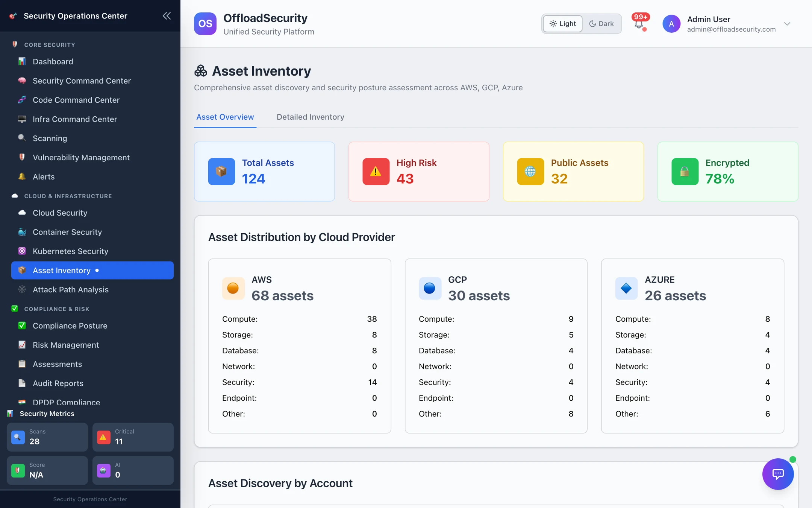This screenshot has height=508, width=812.
Task: Click the Total Assets box icon
Action: (221, 172)
